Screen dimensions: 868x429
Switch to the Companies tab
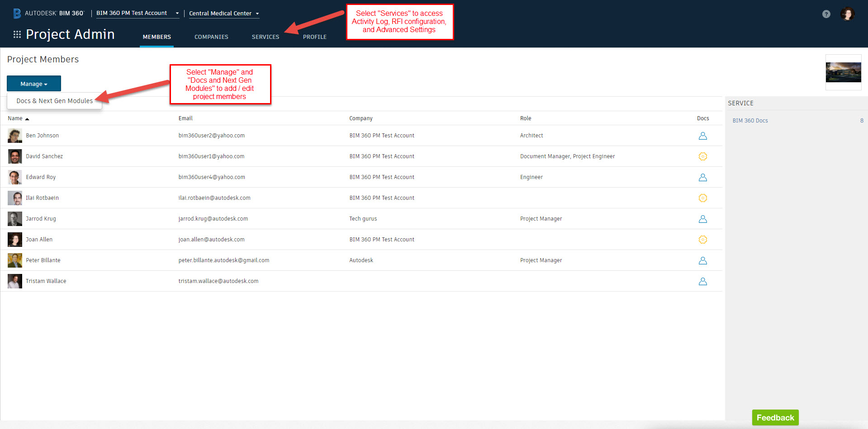pos(211,37)
